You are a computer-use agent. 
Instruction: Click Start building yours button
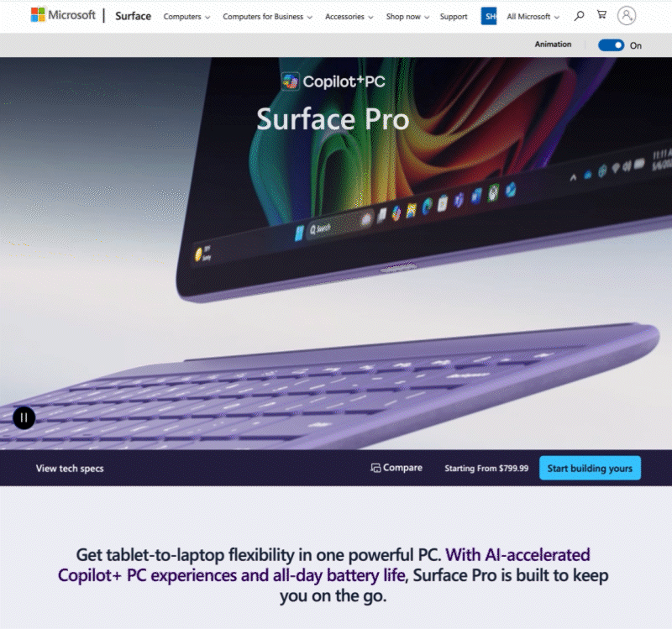point(590,468)
